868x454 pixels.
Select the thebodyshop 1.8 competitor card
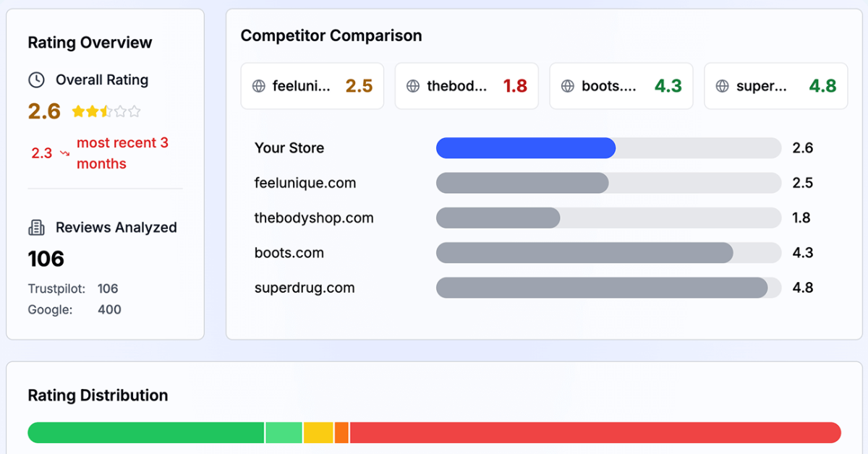467,86
